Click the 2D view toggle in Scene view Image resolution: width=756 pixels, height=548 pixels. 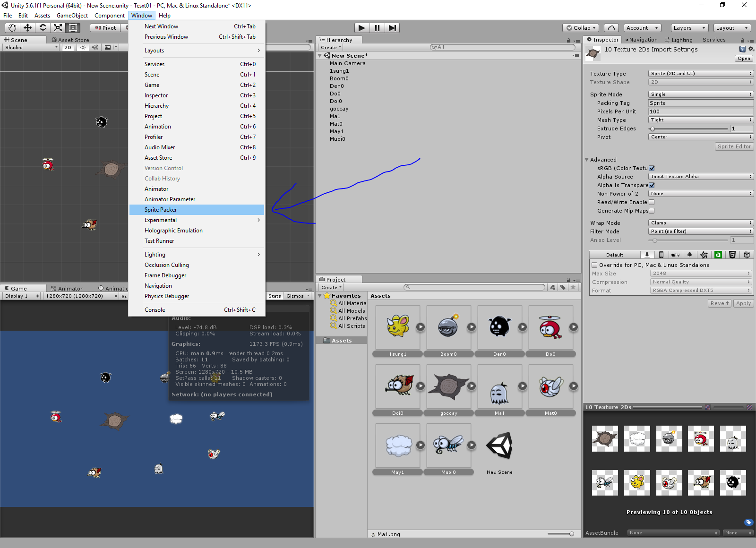pos(68,47)
